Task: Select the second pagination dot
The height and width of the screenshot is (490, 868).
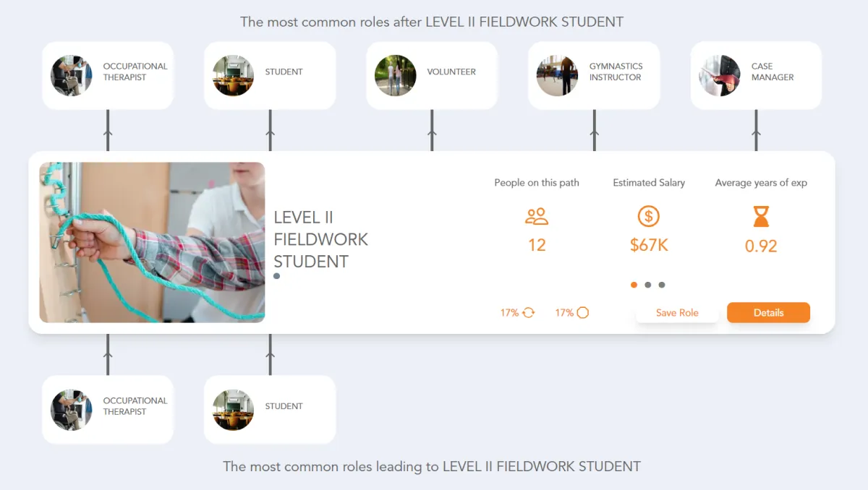Action: [648, 285]
